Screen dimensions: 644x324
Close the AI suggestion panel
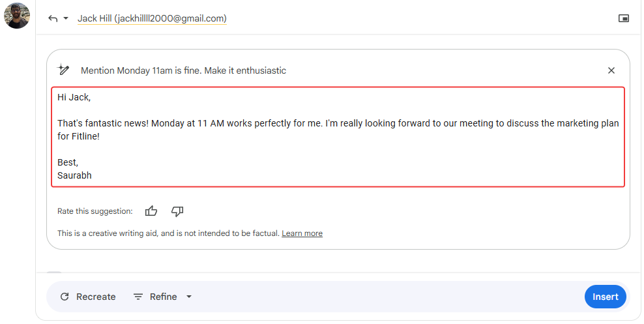611,70
